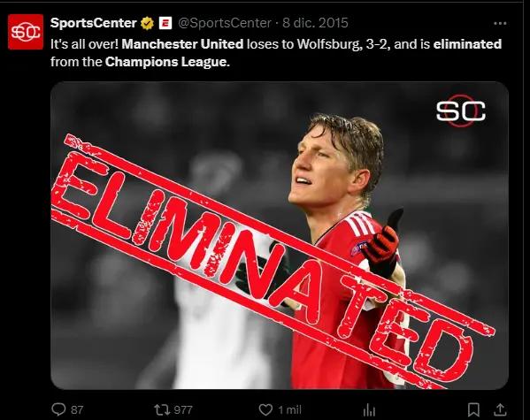
Task: Click the 87 replies count
Action: click(x=77, y=410)
